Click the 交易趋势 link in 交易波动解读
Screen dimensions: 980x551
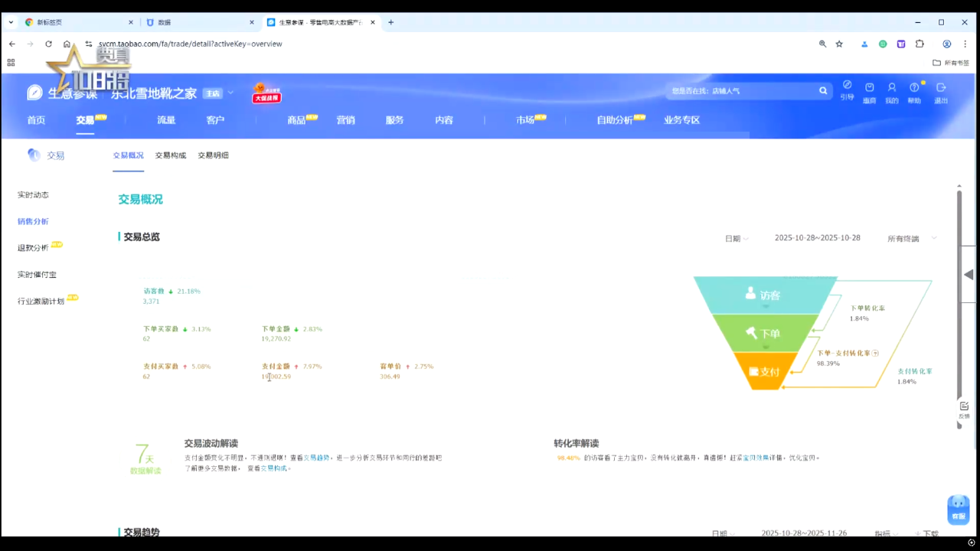(316, 458)
